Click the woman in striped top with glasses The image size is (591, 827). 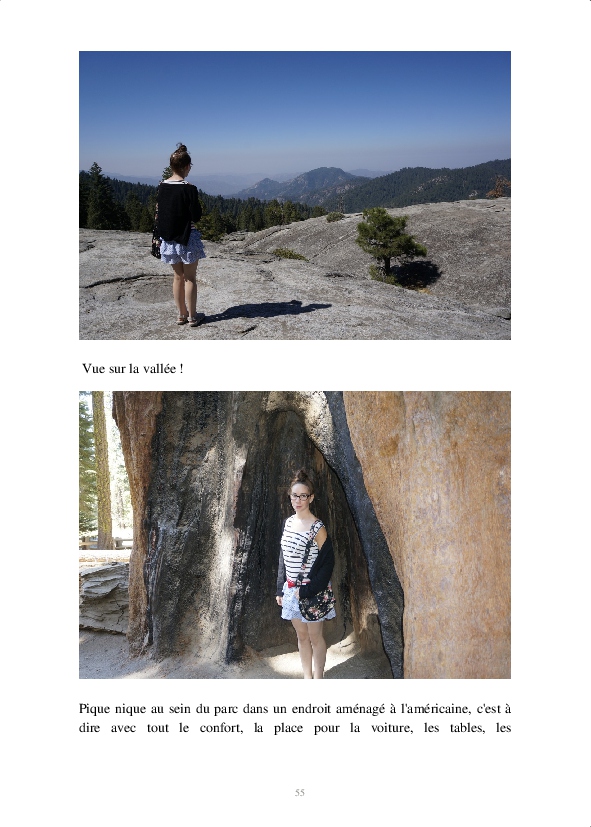point(306,573)
